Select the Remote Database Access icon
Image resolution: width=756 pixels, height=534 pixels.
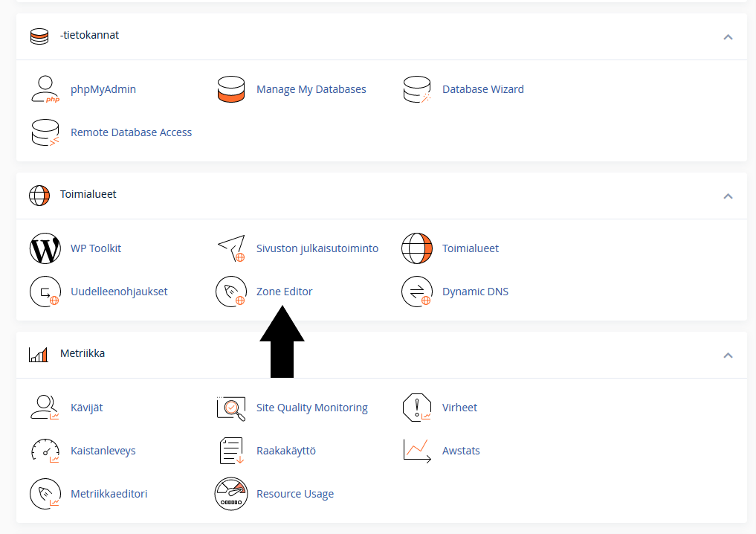click(x=45, y=132)
